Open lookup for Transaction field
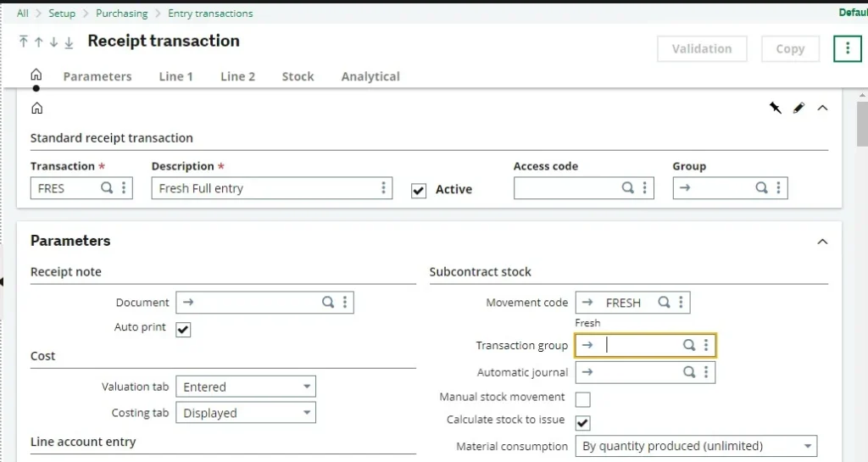 107,188
